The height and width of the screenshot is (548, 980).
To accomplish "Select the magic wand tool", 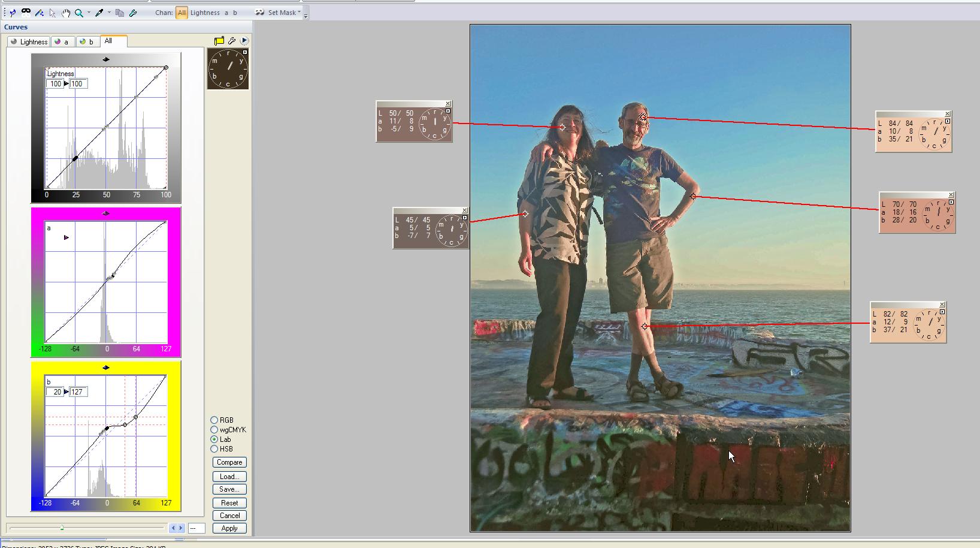I will 40,13.
